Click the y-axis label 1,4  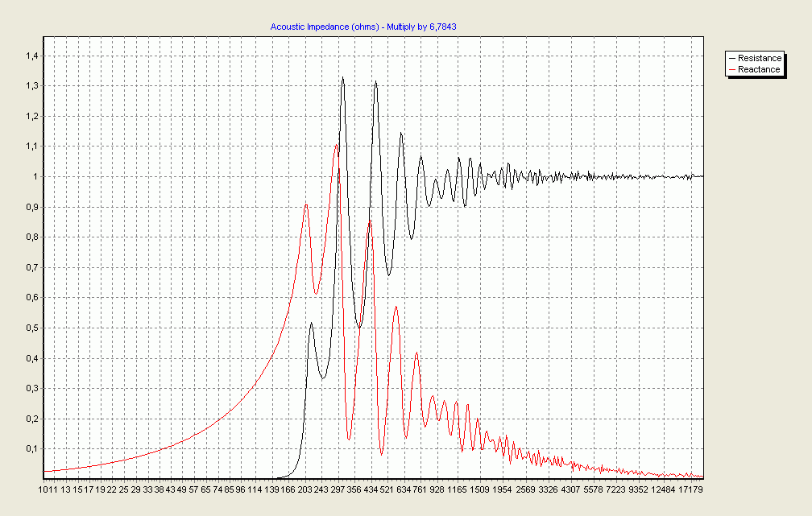[x=32, y=56]
